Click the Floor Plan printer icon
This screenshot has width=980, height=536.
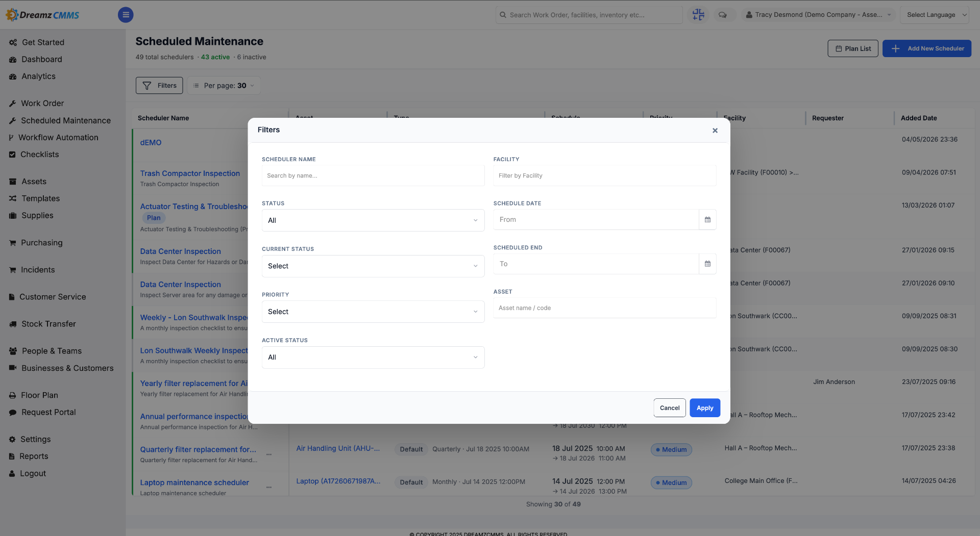[12, 395]
